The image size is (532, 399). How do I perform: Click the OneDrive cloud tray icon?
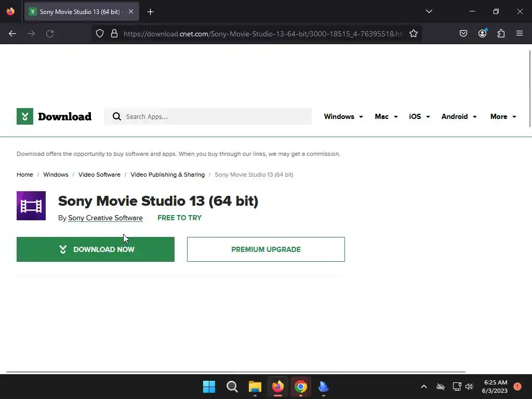pos(441,387)
